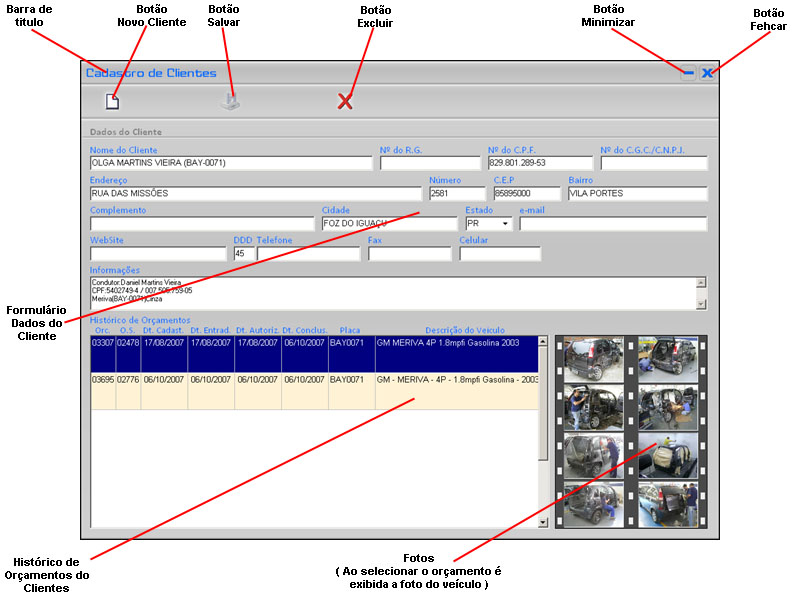Click the Nº do C.G.C./C.N.P.J. field
This screenshot has height=600, width=800.
point(654,163)
